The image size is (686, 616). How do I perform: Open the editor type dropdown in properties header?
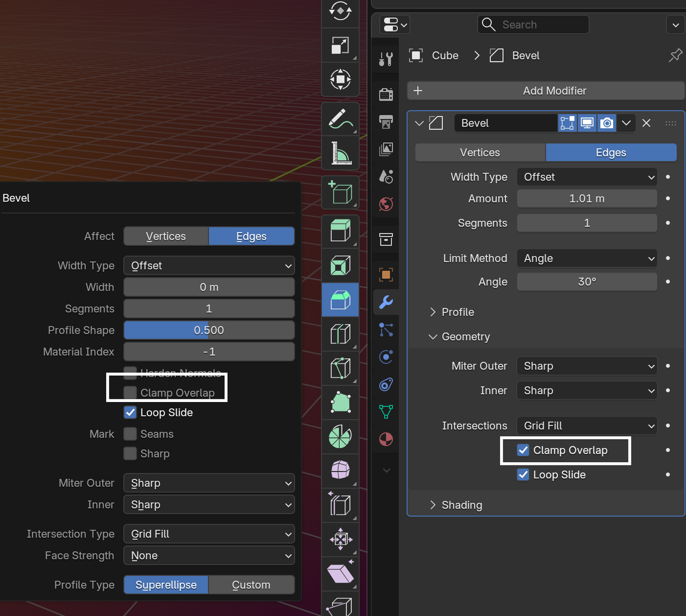point(396,25)
